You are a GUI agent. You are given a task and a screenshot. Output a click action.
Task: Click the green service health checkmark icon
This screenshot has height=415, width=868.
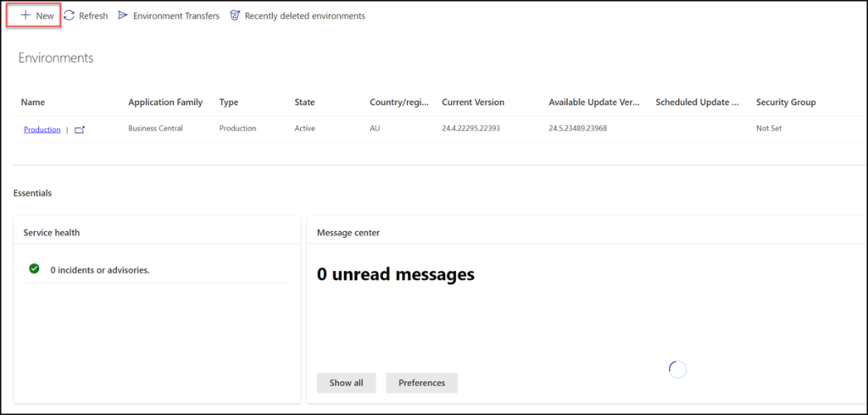pyautogui.click(x=34, y=268)
